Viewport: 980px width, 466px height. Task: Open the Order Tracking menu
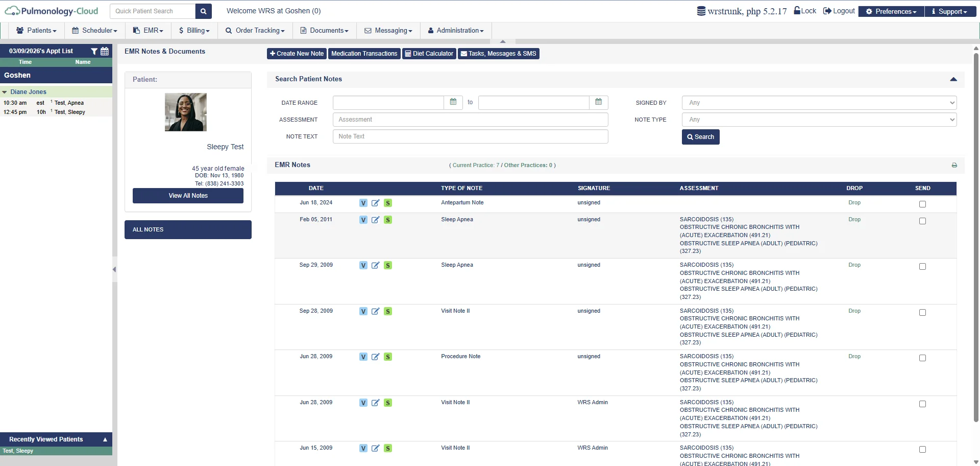[255, 31]
